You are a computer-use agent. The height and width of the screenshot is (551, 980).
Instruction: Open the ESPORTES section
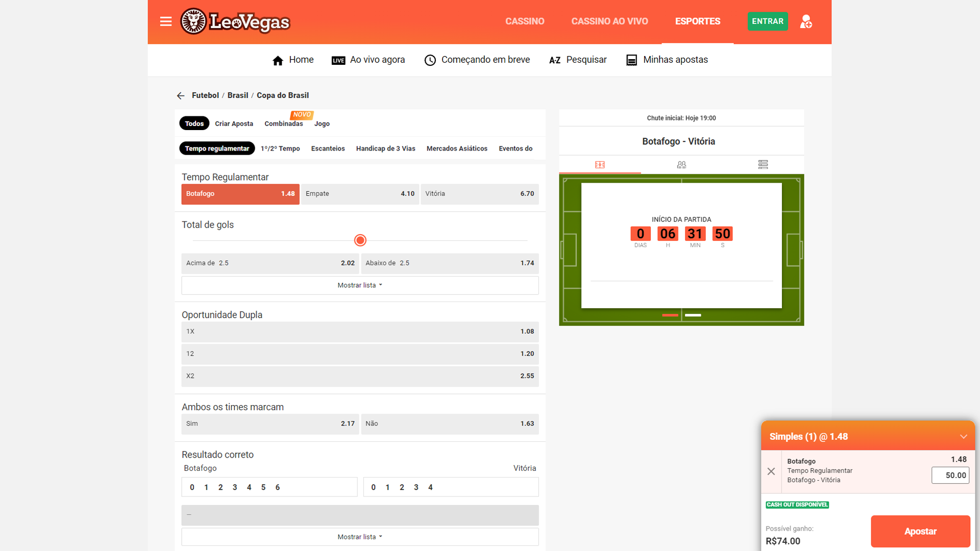698,21
